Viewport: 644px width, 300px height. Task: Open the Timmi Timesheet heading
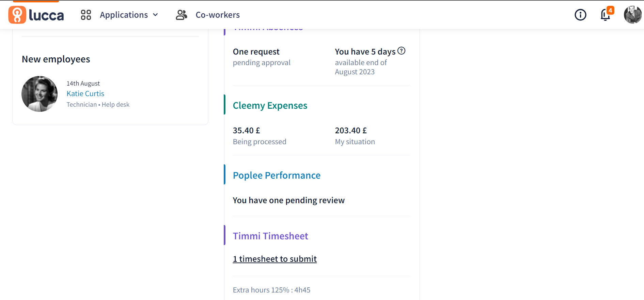point(270,236)
